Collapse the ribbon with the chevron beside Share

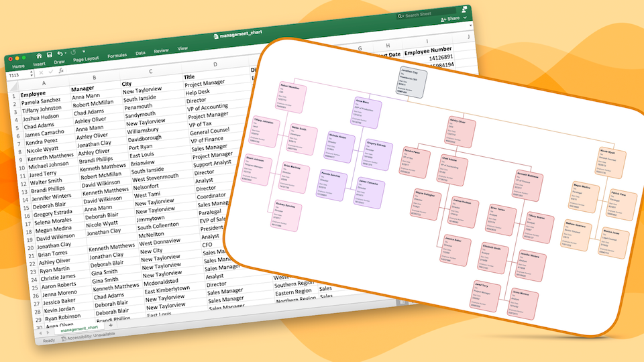466,17
